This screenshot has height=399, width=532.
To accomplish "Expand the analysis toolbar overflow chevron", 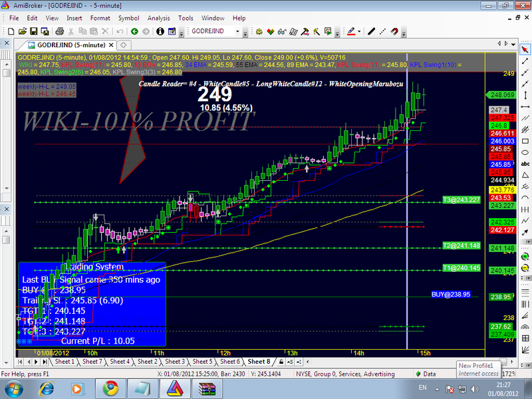I will coord(337,33).
